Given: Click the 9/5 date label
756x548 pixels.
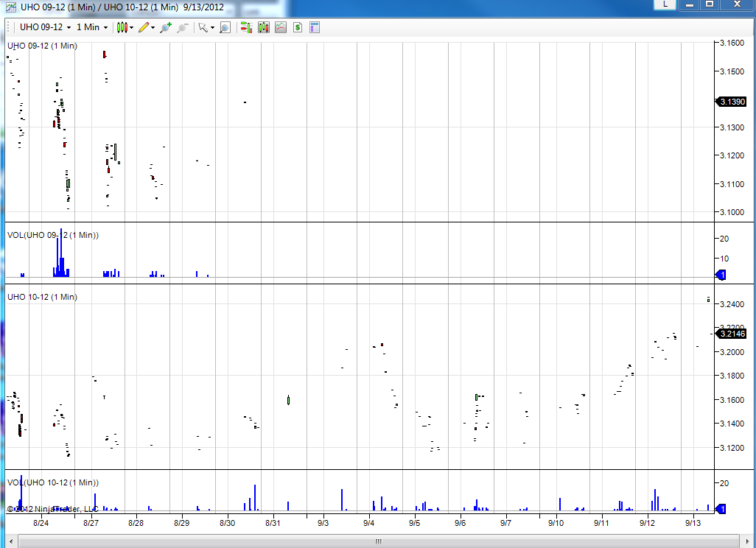Looking at the screenshot, I should point(414,523).
